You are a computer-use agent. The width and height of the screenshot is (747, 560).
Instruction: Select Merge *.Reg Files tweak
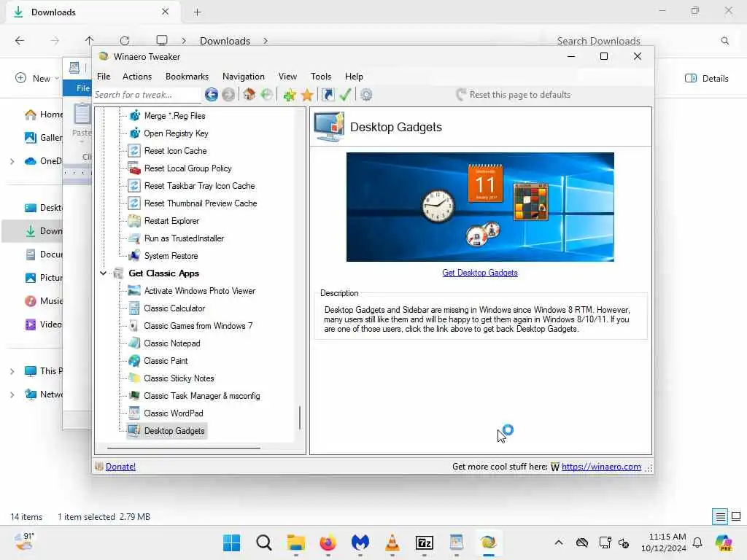[175, 116]
